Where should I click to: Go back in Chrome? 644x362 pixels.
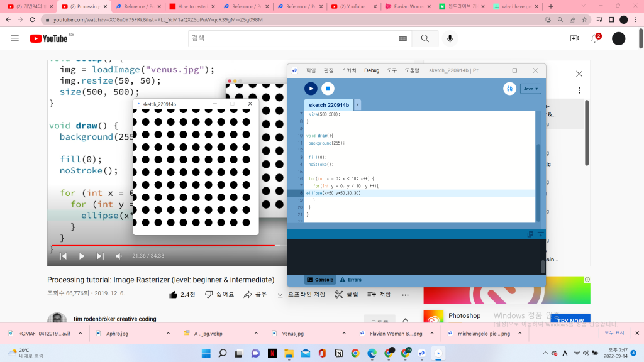pyautogui.click(x=8, y=19)
